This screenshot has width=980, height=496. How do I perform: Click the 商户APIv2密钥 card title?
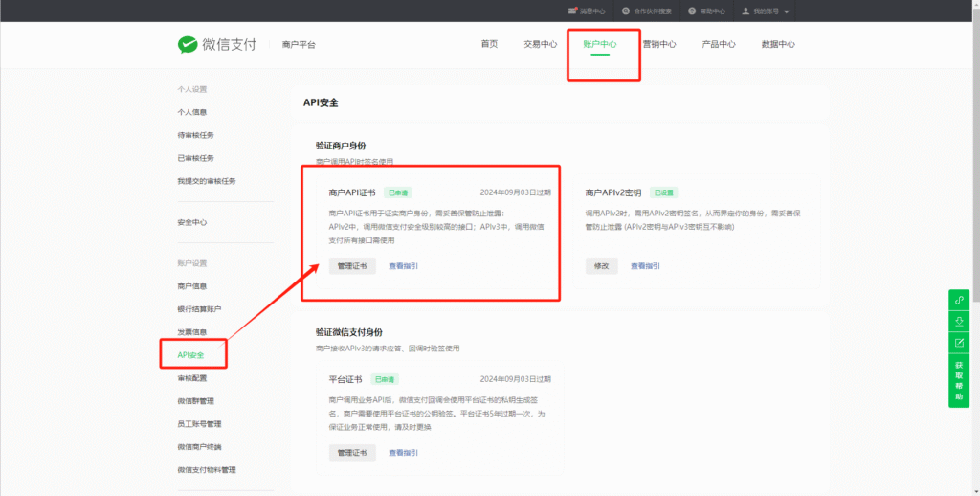(613, 192)
